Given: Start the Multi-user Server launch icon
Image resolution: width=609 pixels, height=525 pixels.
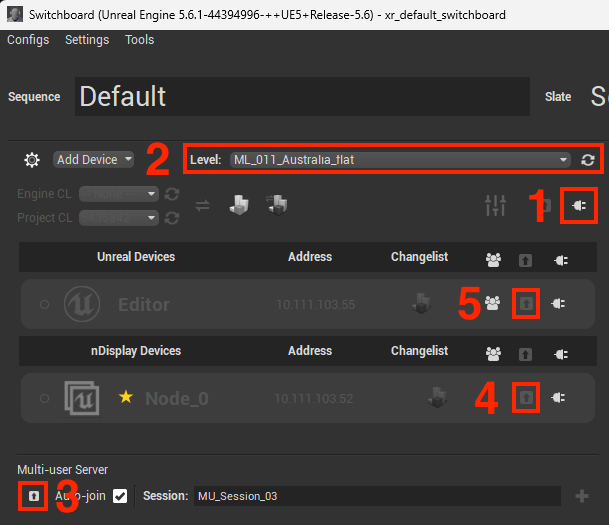Looking at the screenshot, I should 34,496.
